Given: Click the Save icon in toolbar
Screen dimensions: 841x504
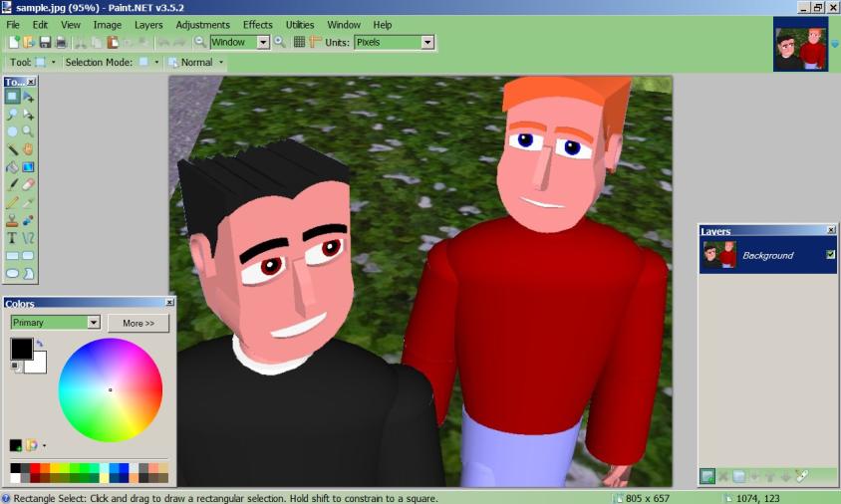Looking at the screenshot, I should coord(45,42).
